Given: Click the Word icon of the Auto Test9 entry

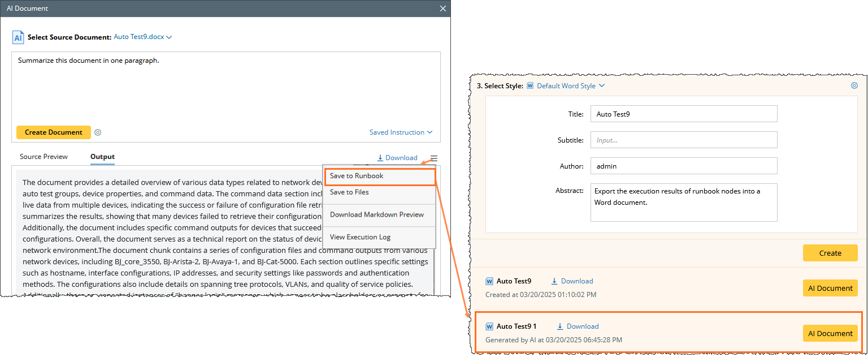Looking at the screenshot, I should [489, 281].
